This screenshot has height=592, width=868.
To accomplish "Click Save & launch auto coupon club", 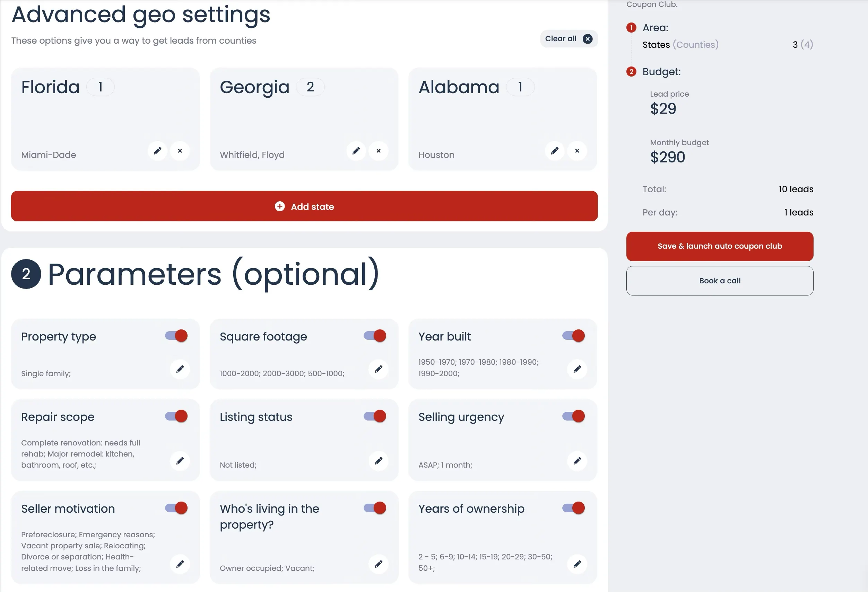I will 720,246.
